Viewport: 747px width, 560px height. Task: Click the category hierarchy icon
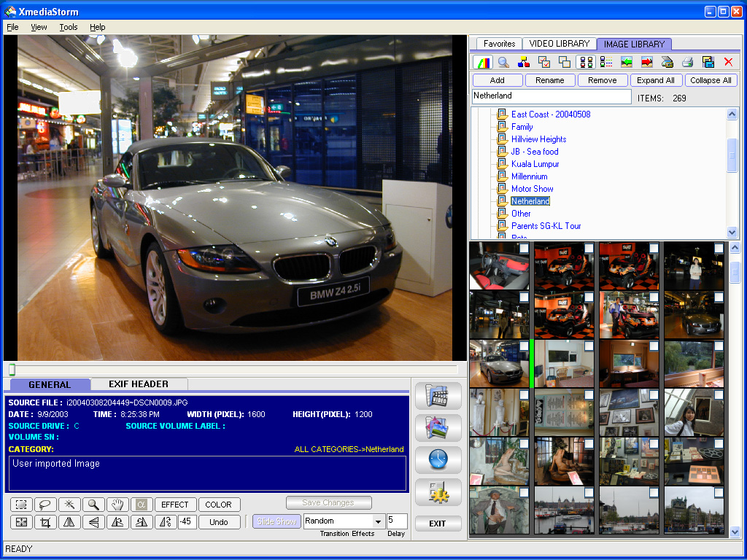[x=524, y=62]
